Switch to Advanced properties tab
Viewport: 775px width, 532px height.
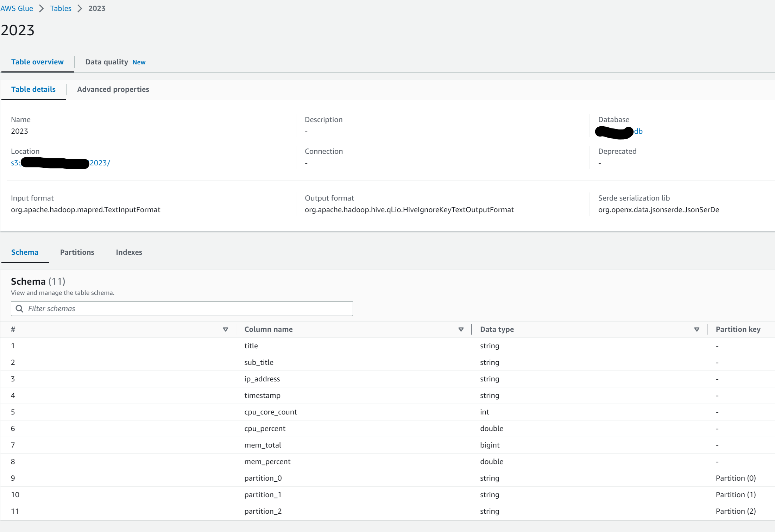[x=113, y=89]
